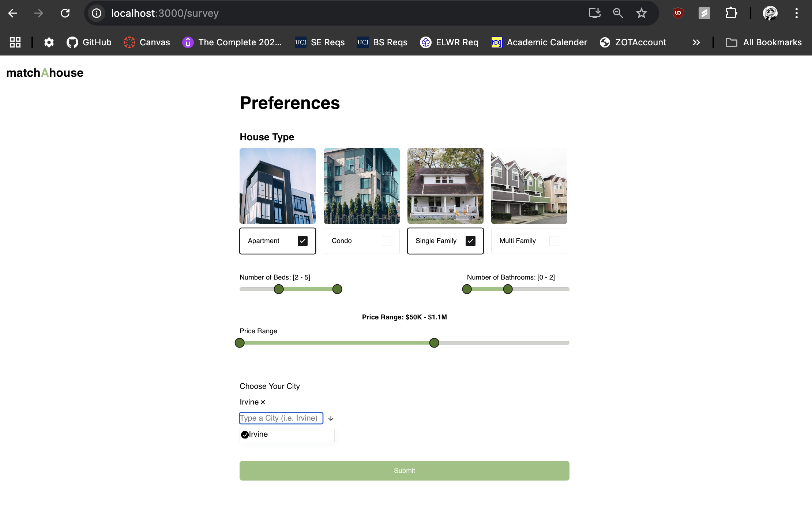Check the Multi Family checkbox
Image resolution: width=812 pixels, height=516 pixels.
(x=554, y=241)
